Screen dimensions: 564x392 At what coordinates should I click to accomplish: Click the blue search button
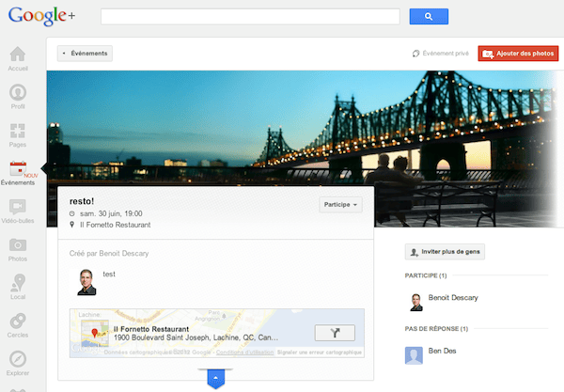(429, 16)
